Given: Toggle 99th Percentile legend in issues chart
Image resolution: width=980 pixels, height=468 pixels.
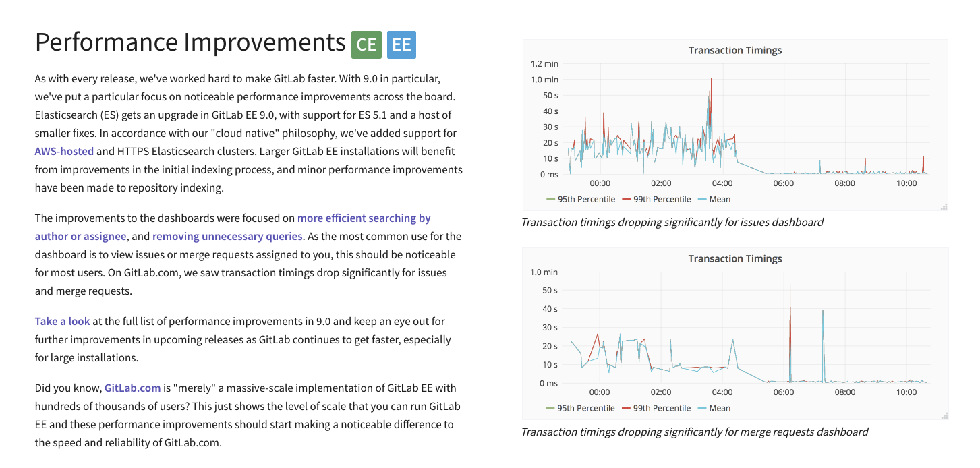Looking at the screenshot, I should [656, 199].
